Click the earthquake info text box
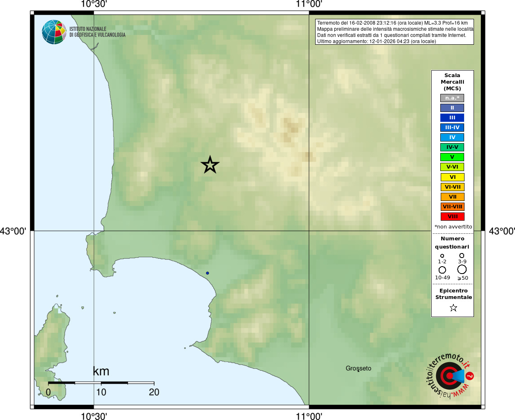The width and height of the screenshot is (515, 420). [x=394, y=32]
